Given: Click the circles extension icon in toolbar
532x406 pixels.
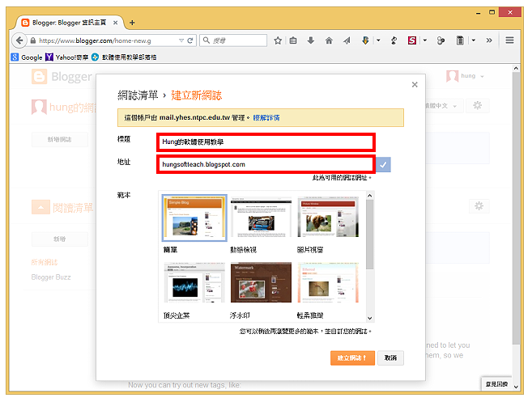Looking at the screenshot, I should (x=440, y=40).
